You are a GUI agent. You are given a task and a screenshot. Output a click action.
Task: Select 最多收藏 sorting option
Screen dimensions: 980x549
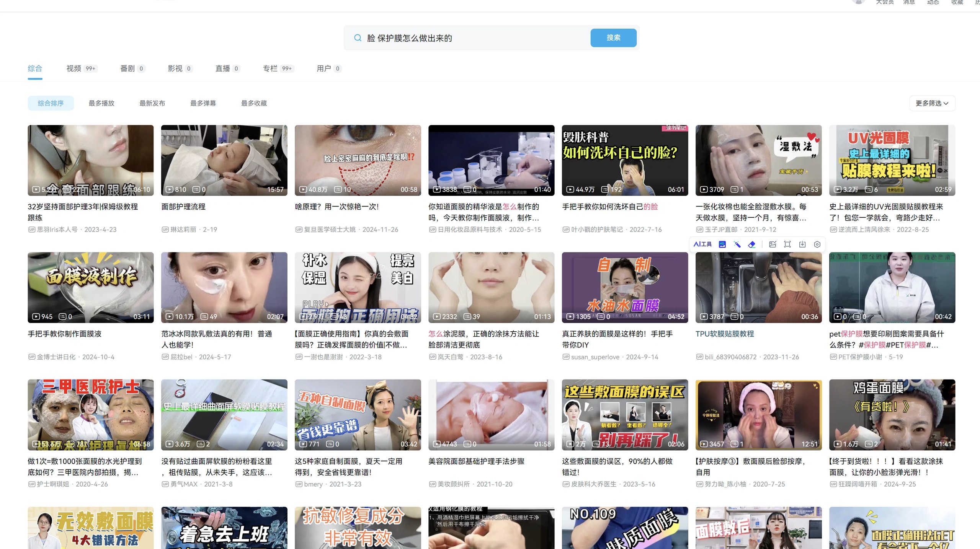coord(254,103)
